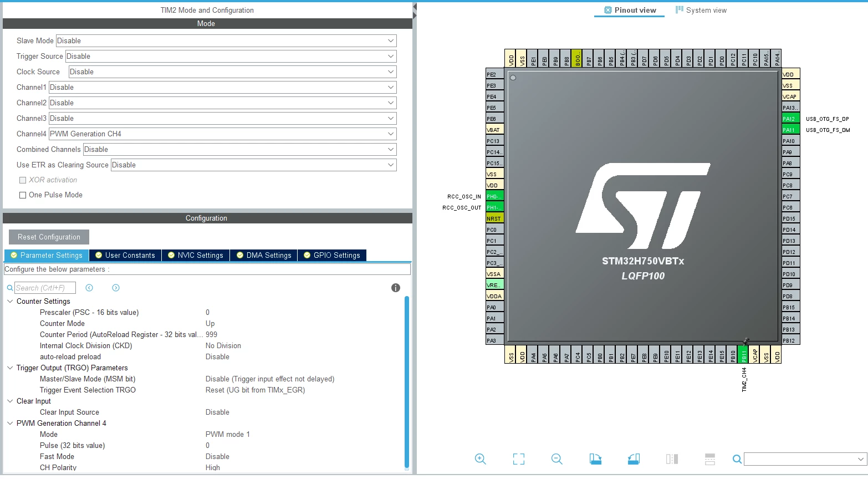The width and height of the screenshot is (868, 479).
Task: Switch to the System view tab
Action: pos(701,10)
